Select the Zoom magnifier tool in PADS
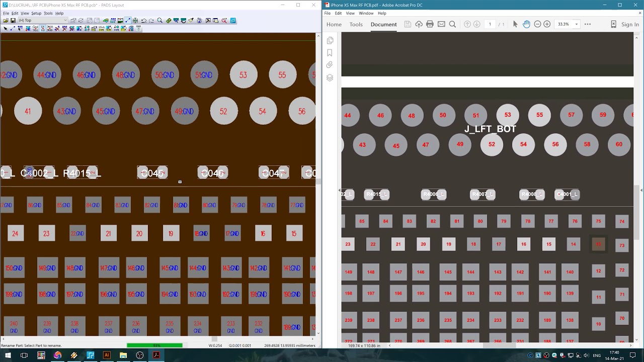 (160, 21)
